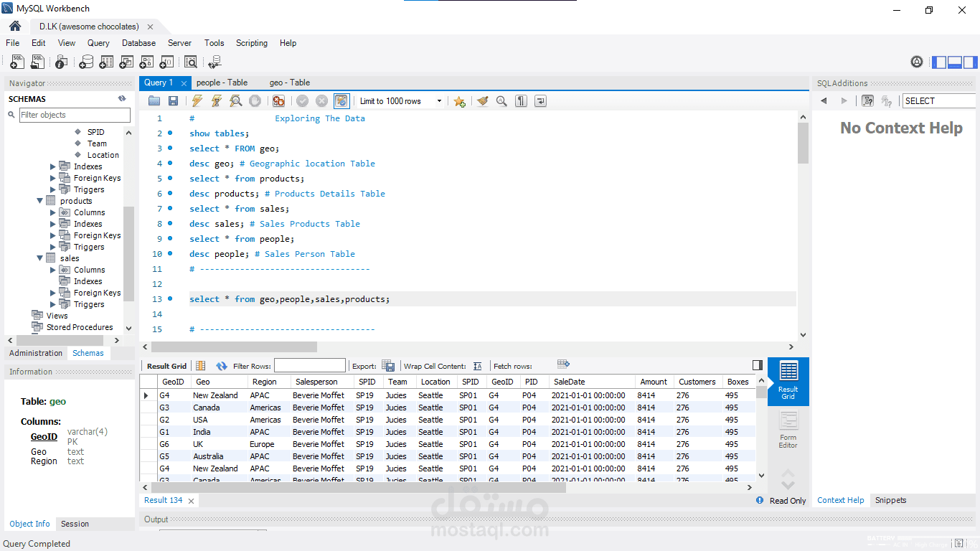This screenshot has width=980, height=551.
Task: Toggle the bottom output panel visibility
Action: point(955,62)
